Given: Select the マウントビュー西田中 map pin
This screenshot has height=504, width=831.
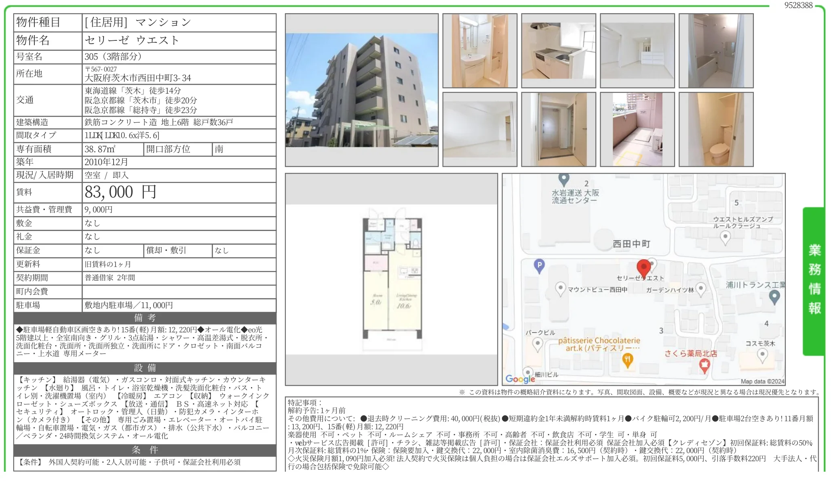Looking at the screenshot, I should click(x=560, y=289).
